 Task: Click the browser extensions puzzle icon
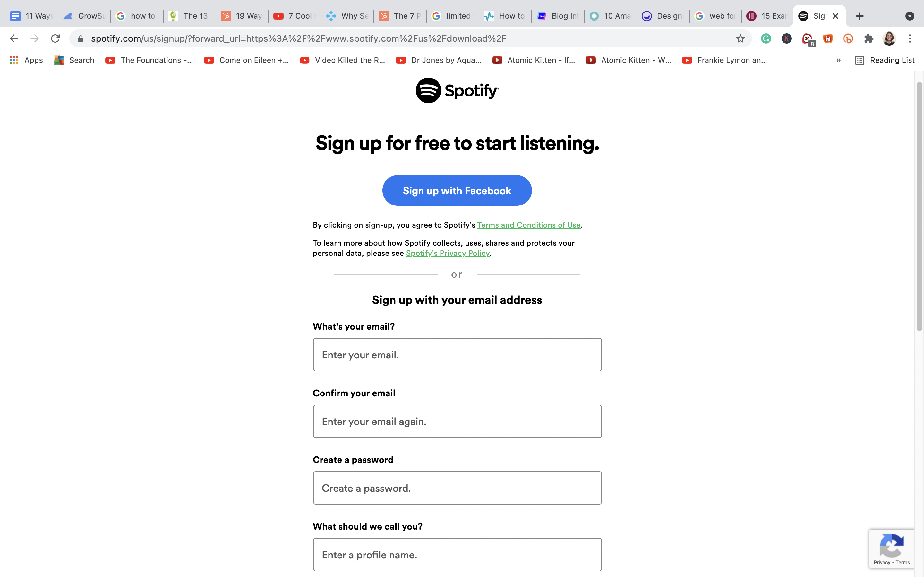869,38
